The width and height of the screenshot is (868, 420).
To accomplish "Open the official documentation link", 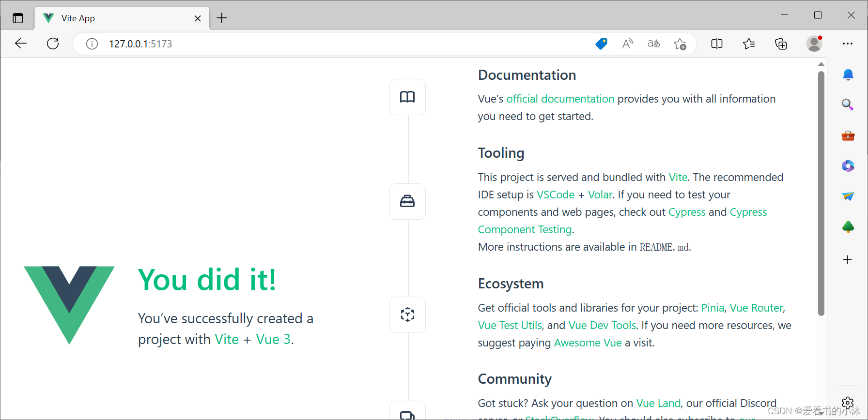I will (560, 99).
